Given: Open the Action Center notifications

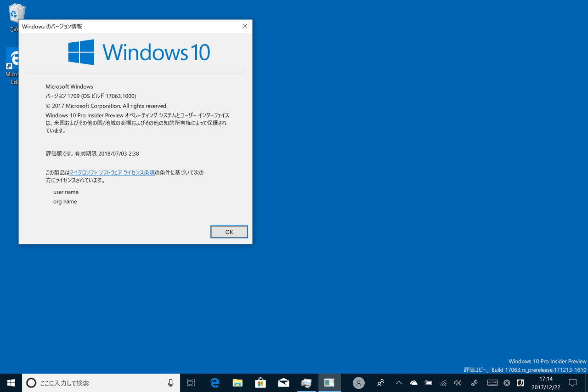Looking at the screenshot, I should tap(573, 383).
